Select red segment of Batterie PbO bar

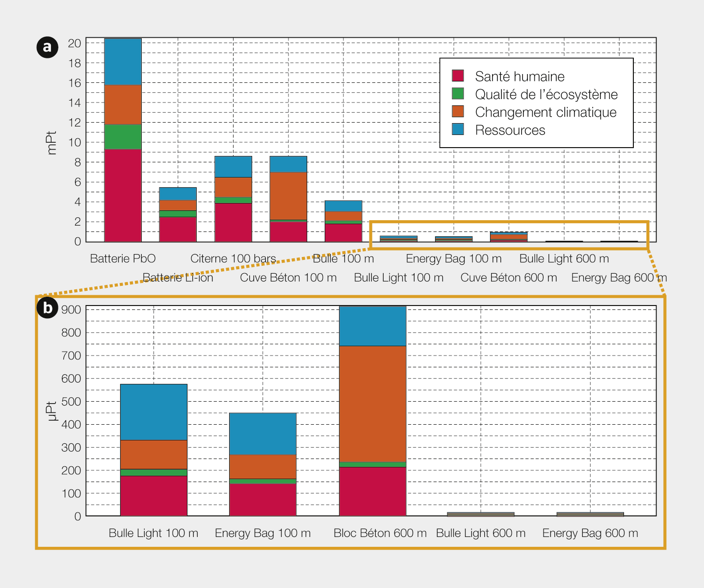click(123, 195)
